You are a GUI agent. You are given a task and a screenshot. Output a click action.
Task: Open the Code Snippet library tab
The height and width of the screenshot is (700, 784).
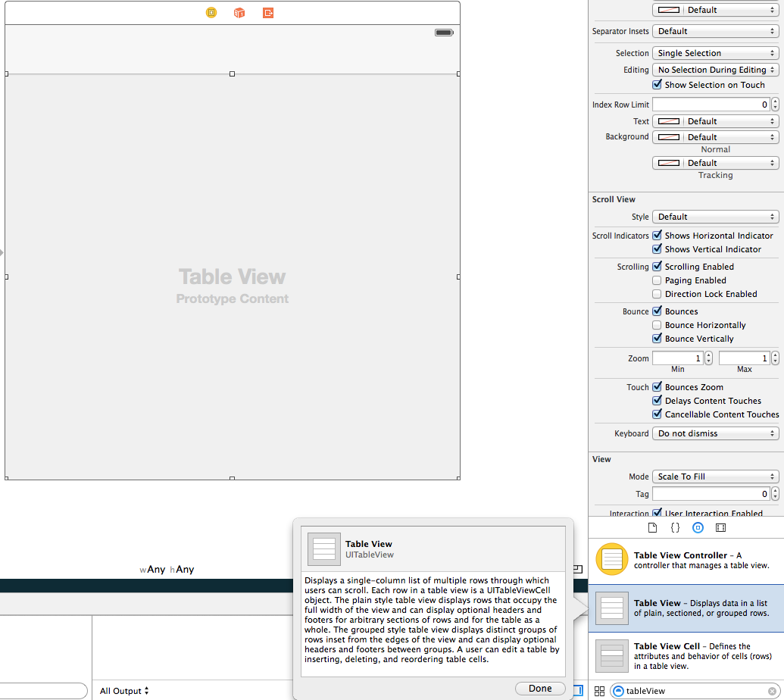(675, 527)
